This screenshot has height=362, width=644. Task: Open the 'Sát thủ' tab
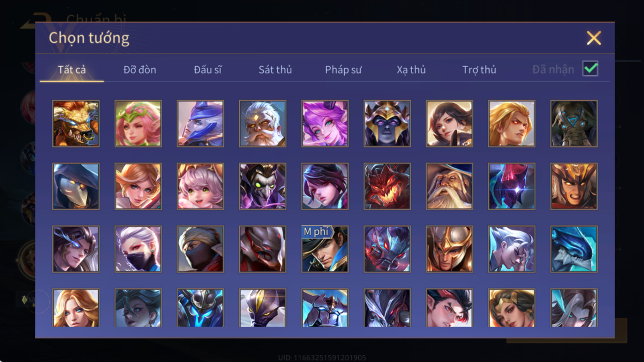point(275,70)
